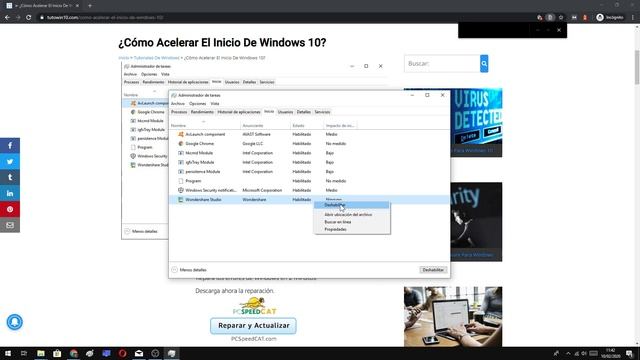The image size is (640, 360).
Task: Share the article on Facebook
Action: click(10, 146)
